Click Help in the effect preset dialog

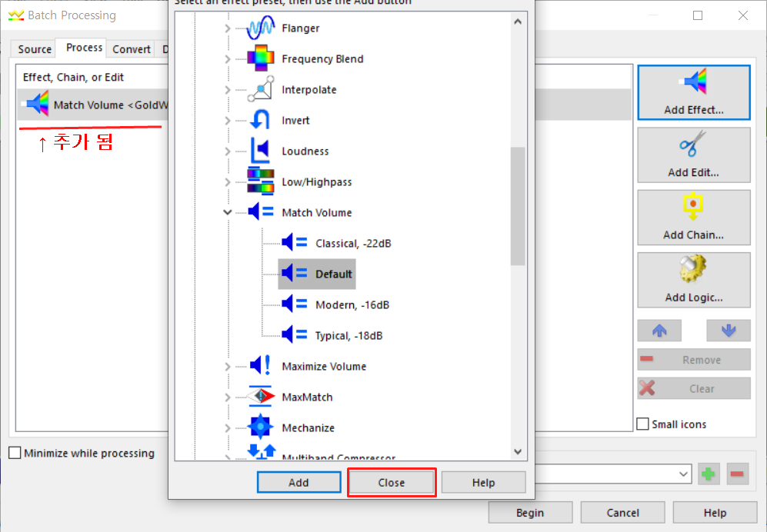pyautogui.click(x=483, y=483)
